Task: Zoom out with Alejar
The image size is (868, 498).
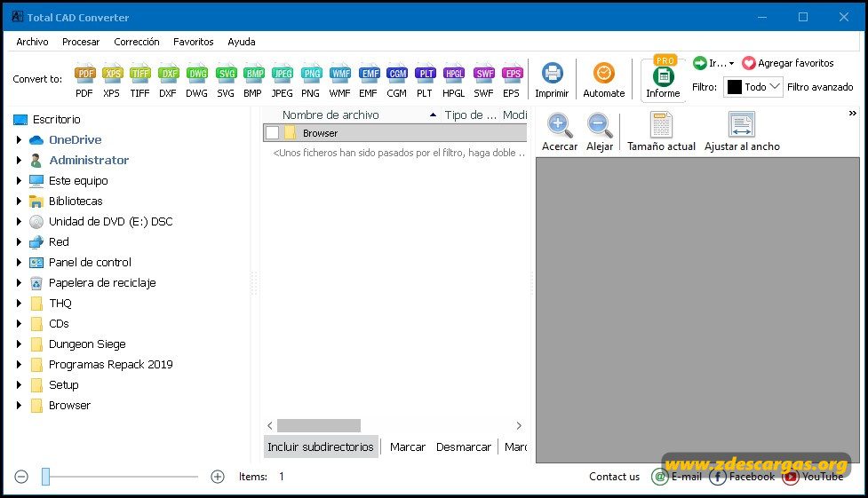Action: [600, 132]
